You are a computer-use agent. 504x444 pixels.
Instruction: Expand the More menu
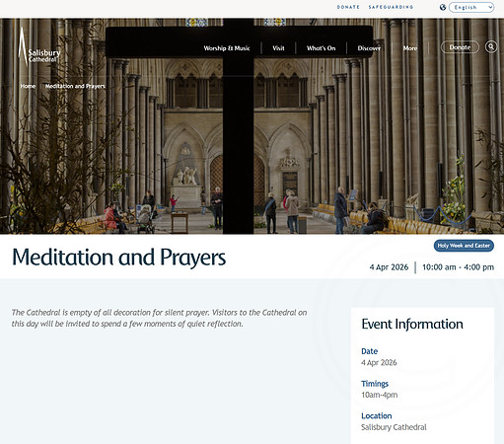pos(410,48)
